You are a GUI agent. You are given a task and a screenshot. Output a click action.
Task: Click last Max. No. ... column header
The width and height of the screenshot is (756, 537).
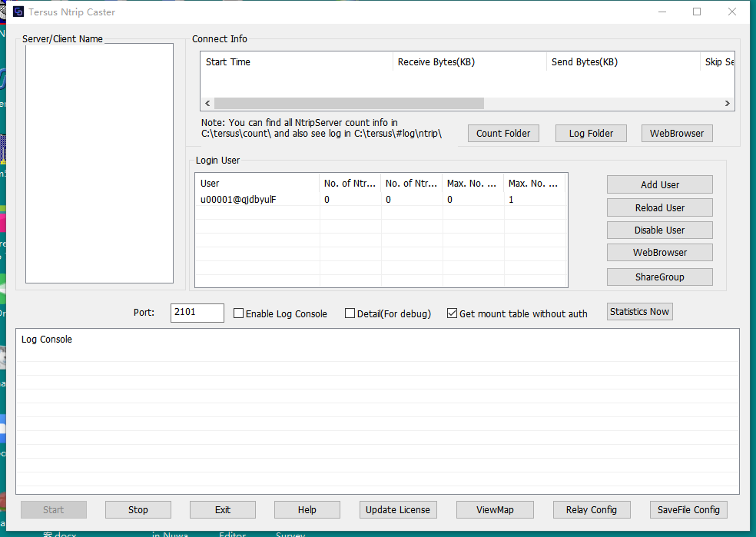[534, 183]
